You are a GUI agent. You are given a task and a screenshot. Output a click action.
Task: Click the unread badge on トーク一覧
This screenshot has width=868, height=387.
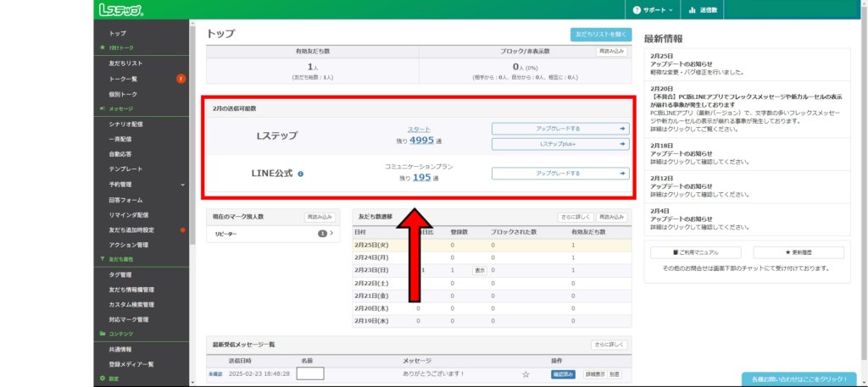(x=181, y=79)
